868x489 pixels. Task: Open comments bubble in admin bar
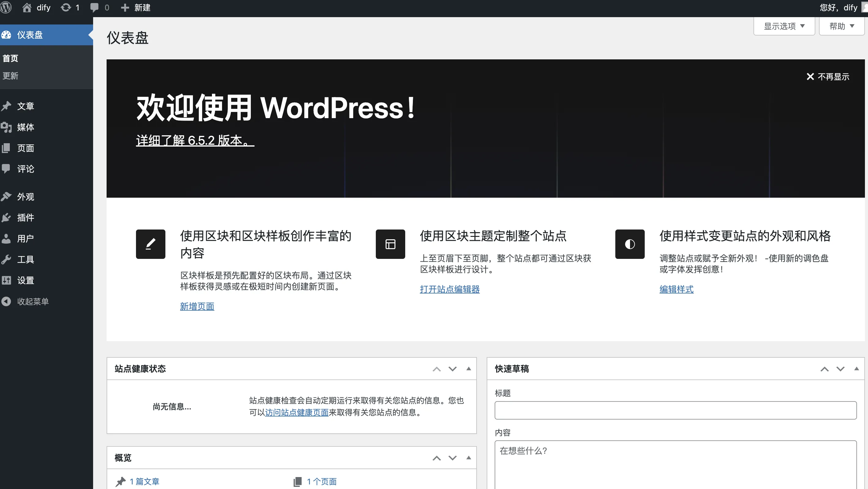point(95,7)
